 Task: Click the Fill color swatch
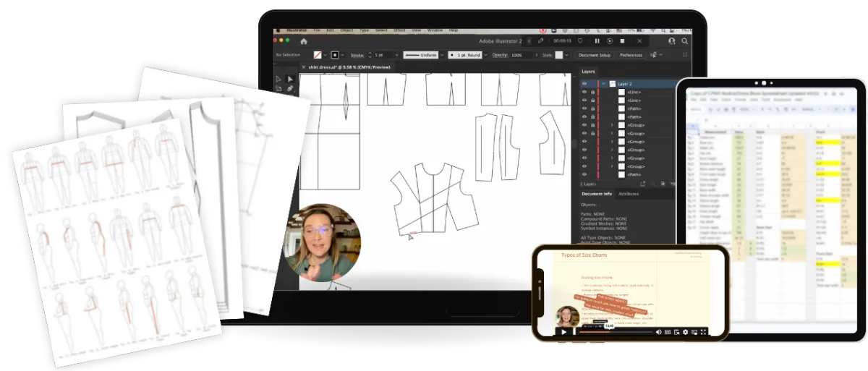pos(317,55)
